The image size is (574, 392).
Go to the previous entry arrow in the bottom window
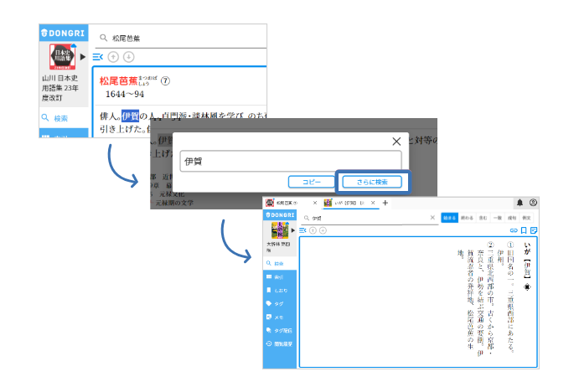(x=313, y=230)
